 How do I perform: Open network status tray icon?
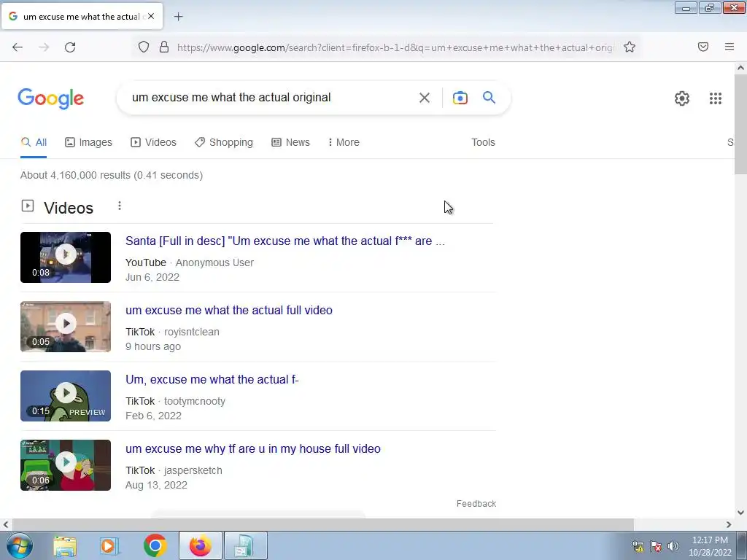pos(638,546)
